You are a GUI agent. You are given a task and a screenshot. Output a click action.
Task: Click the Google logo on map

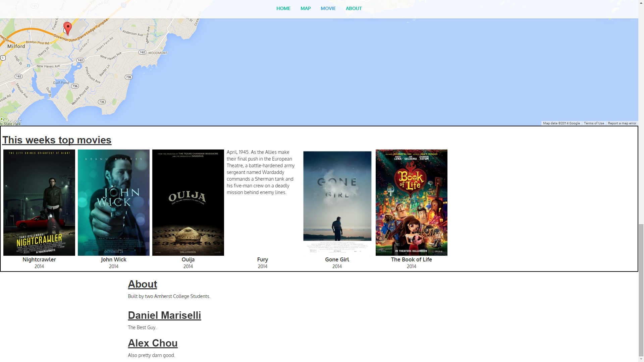pos(12,120)
